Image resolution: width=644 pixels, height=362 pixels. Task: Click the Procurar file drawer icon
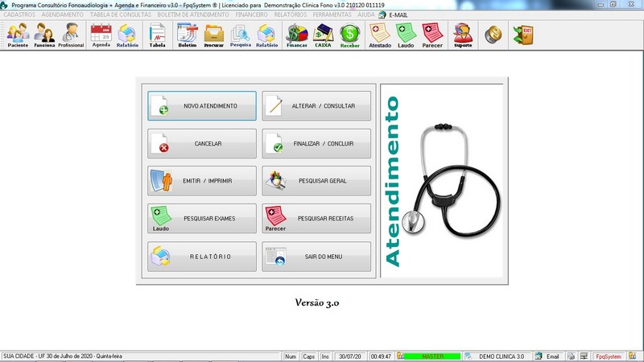point(214,35)
